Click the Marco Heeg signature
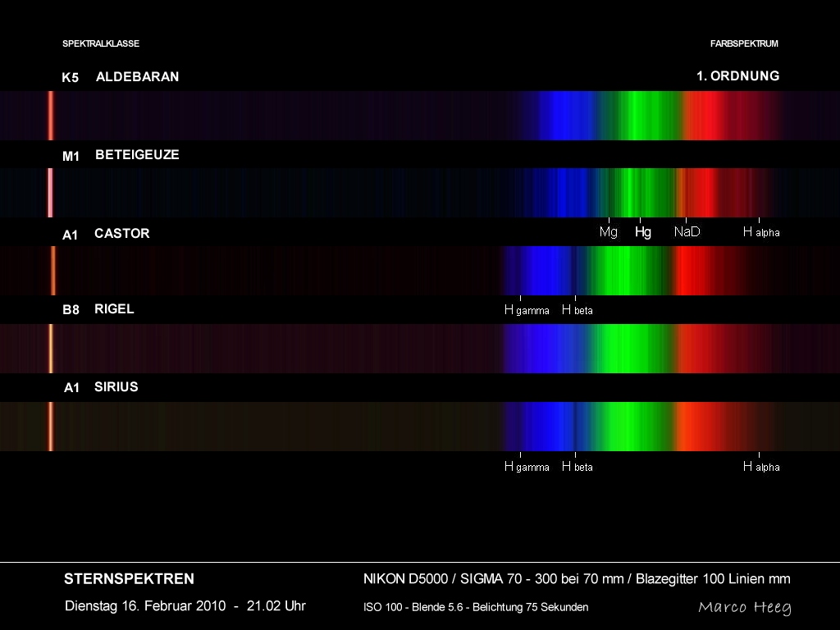The width and height of the screenshot is (840, 630). [x=744, y=607]
